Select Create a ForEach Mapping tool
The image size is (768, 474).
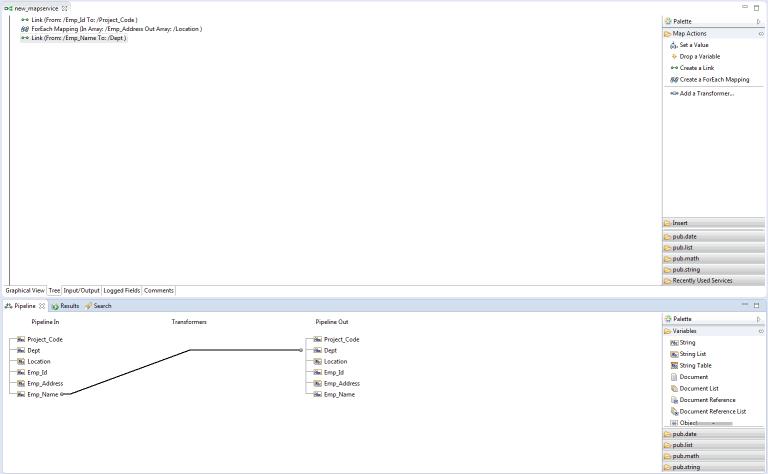[713, 80]
